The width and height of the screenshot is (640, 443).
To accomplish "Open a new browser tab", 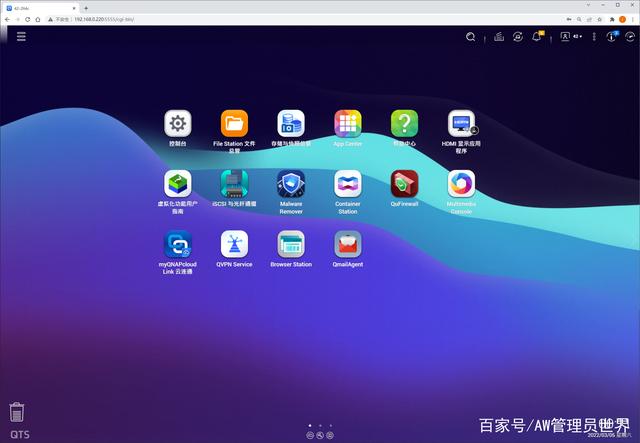I will coord(86,8).
